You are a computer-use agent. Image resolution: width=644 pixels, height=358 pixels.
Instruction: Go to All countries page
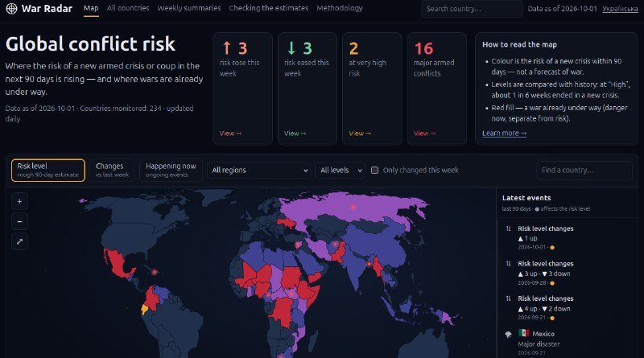pyautogui.click(x=128, y=8)
